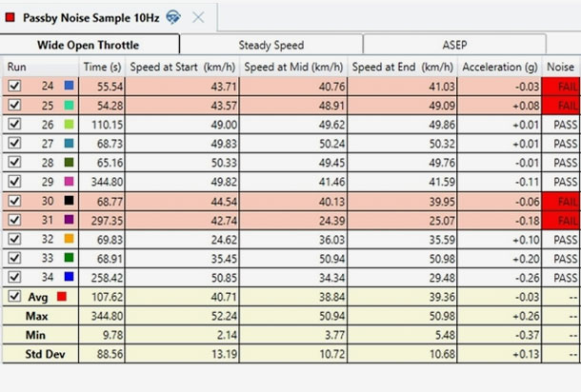Toggle the run 27 checkbox
The width and height of the screenshot is (581, 392).
coord(14,143)
